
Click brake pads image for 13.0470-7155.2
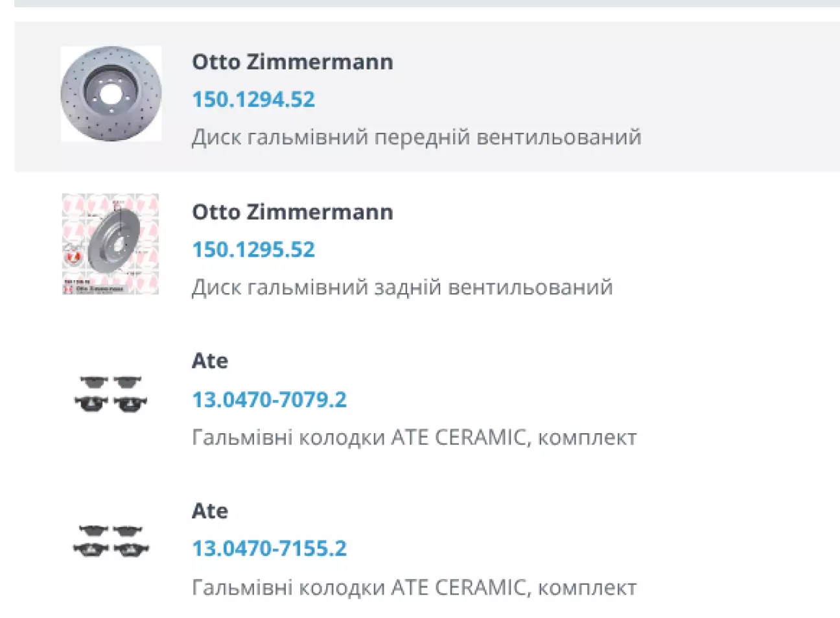111,541
